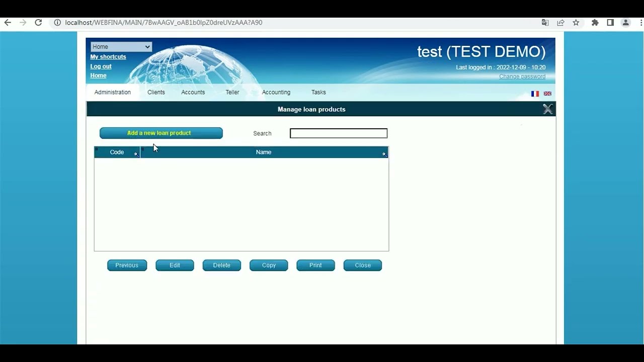Click the Previous button
644x362 pixels.
(127, 265)
